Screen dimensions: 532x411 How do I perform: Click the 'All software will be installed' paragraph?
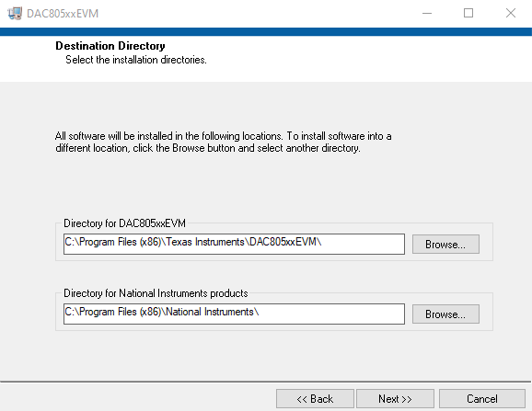point(224,142)
